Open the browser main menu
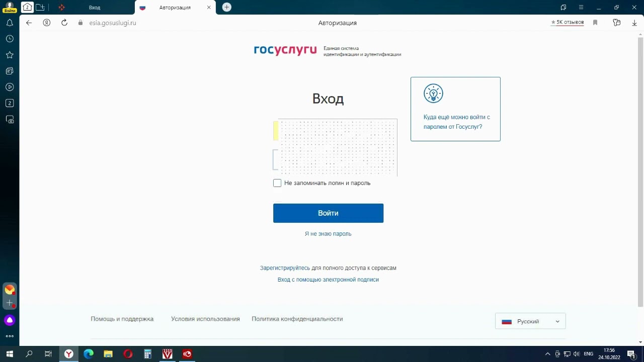Image resolution: width=644 pixels, height=362 pixels. [581, 7]
